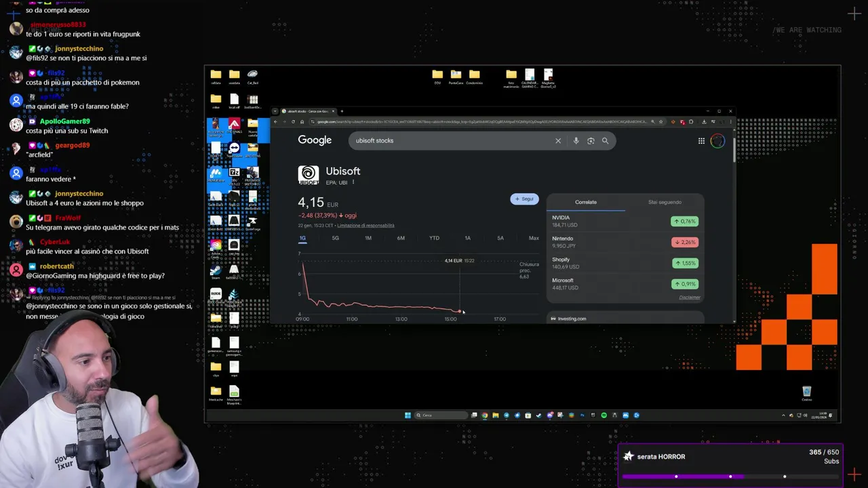This screenshot has width=868, height=488.
Task: Open the Windows Start menu
Action: click(408, 415)
